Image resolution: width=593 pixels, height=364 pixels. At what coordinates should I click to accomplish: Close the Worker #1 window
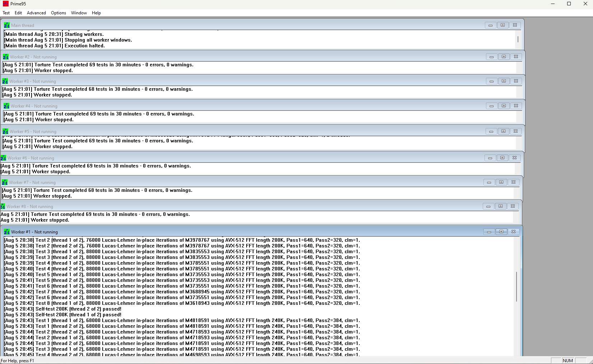tap(513, 232)
